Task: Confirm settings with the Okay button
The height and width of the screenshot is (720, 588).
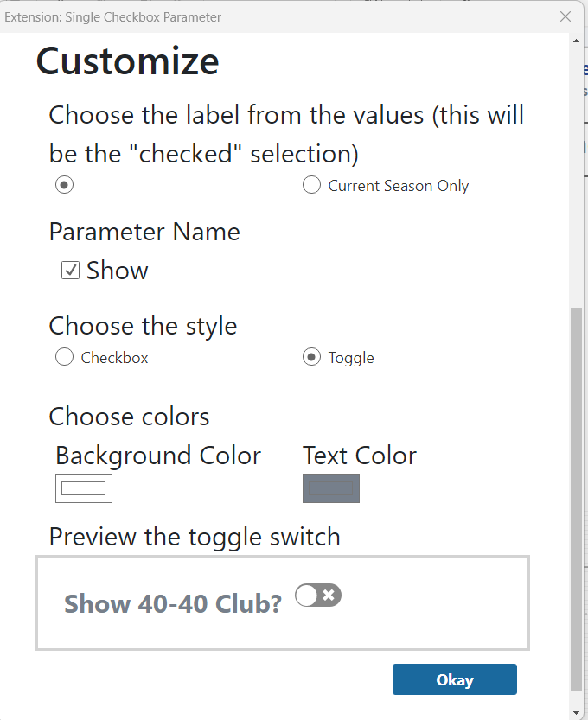Action: click(x=454, y=679)
